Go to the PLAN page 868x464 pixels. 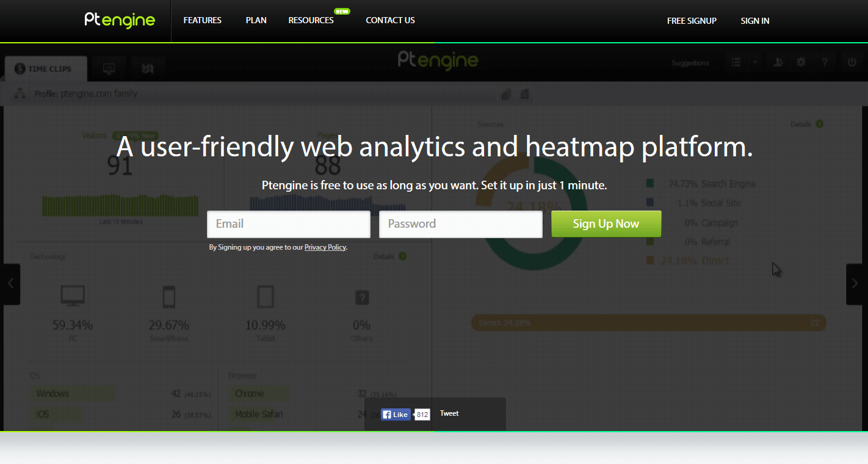coord(256,20)
